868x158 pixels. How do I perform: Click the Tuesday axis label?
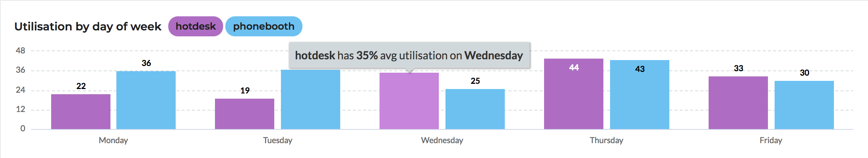pyautogui.click(x=278, y=140)
